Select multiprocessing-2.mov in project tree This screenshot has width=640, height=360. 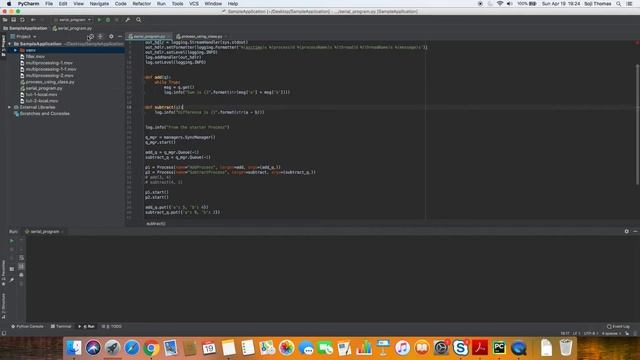pos(49,76)
